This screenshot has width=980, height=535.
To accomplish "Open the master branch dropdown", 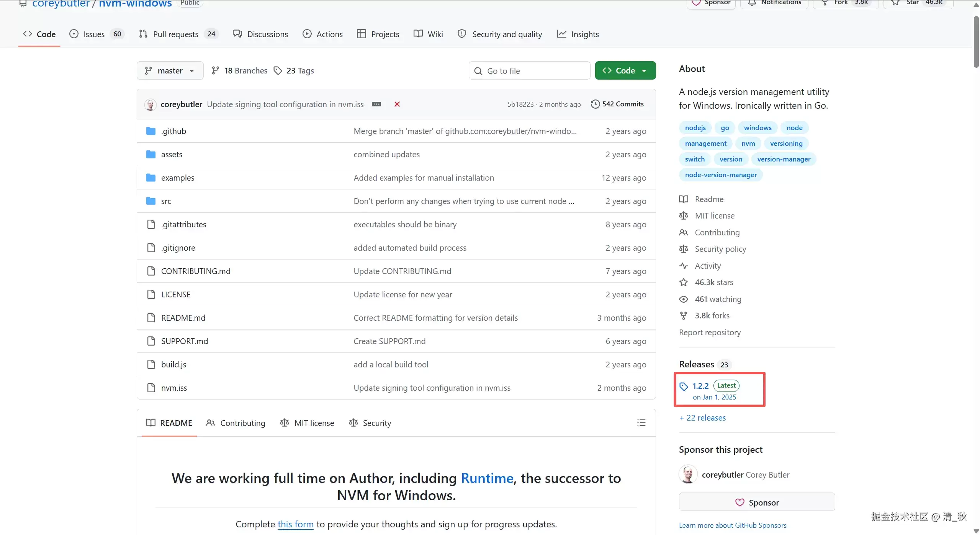I will coord(170,71).
